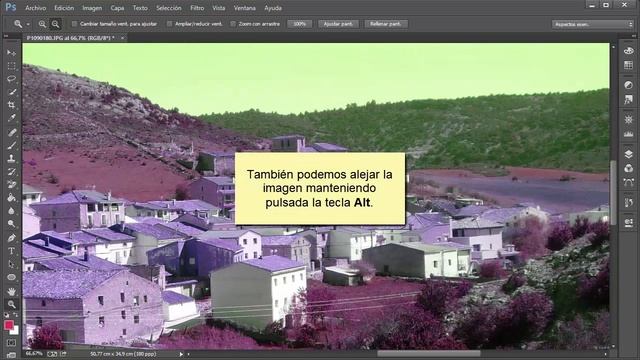Select the Move tool
The image size is (640, 360).
coord(11,53)
